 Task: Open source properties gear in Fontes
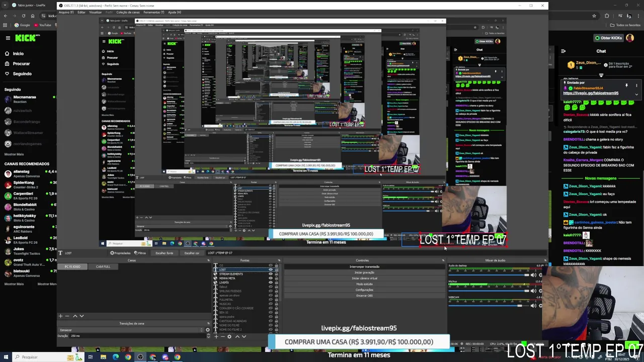pos(229,336)
